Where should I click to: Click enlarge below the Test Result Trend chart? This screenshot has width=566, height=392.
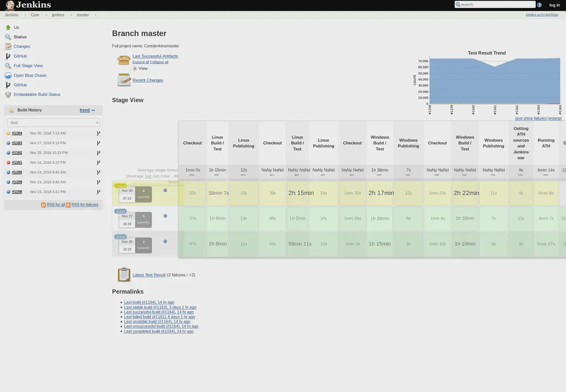tap(555, 118)
